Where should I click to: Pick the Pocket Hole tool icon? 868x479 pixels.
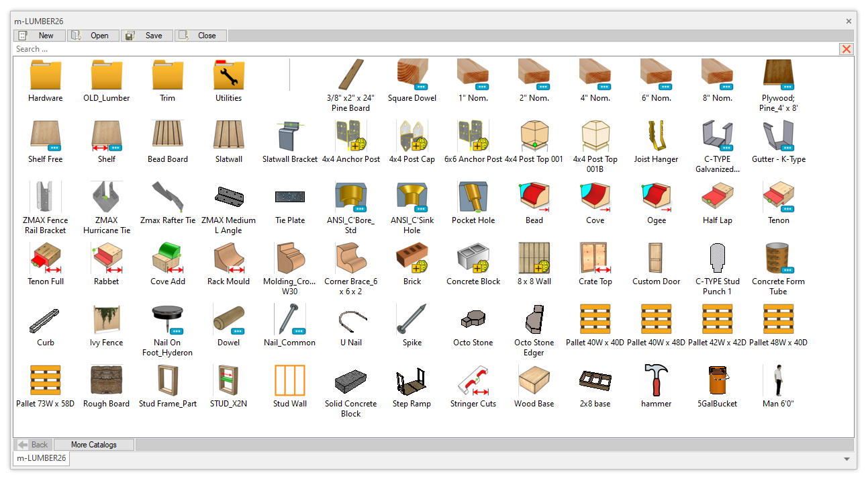coord(473,198)
